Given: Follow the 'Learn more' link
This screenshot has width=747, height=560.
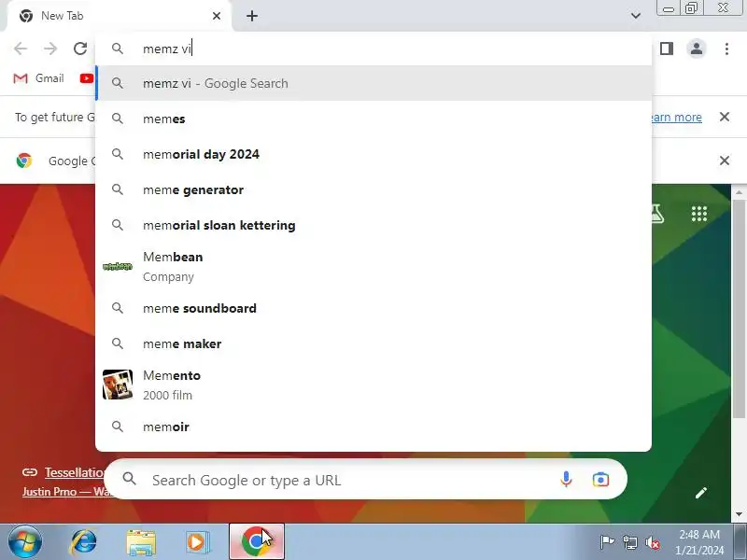Looking at the screenshot, I should pos(677,118).
